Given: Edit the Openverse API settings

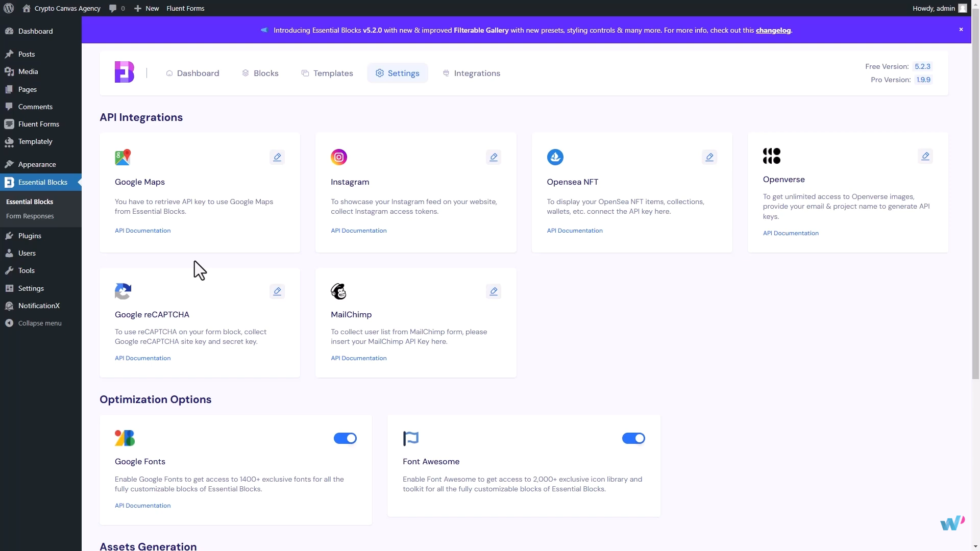Looking at the screenshot, I should (925, 156).
